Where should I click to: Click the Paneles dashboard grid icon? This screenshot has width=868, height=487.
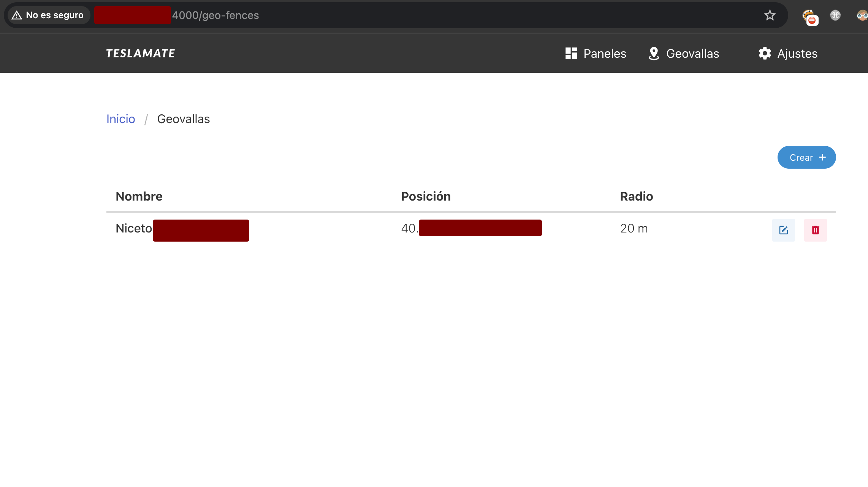[x=571, y=53]
